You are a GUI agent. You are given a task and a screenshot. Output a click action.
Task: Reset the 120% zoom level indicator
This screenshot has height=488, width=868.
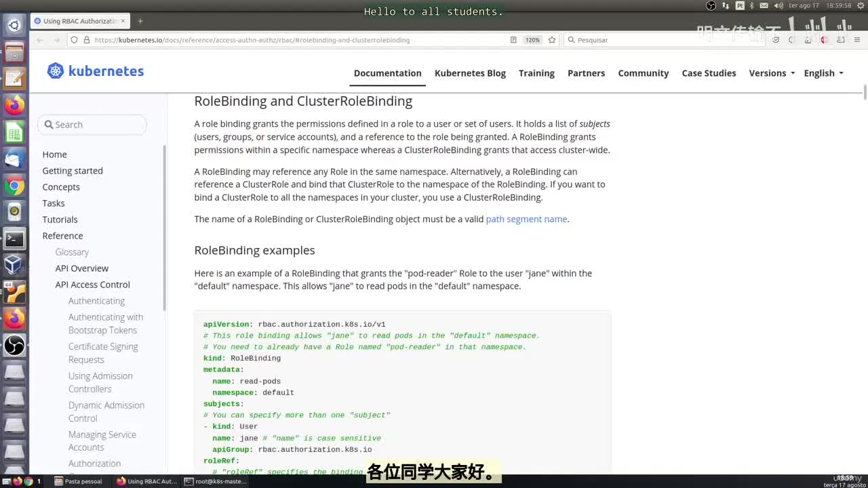pyautogui.click(x=533, y=40)
